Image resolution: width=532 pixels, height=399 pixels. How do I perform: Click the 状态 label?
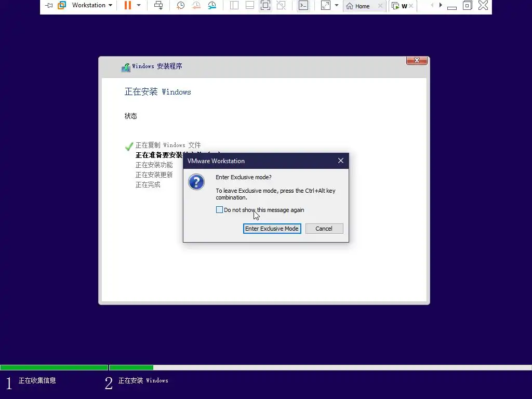[130, 116]
